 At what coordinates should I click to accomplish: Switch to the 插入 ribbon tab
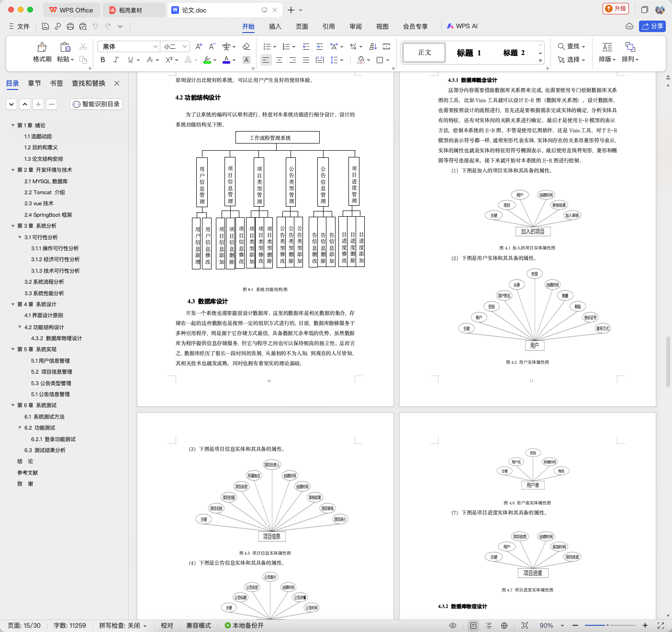[275, 26]
